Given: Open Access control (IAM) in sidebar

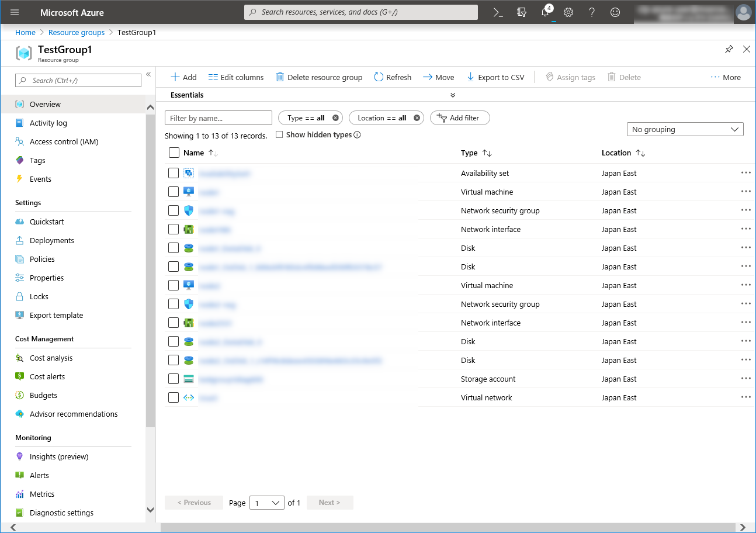Looking at the screenshot, I should click(x=64, y=142).
